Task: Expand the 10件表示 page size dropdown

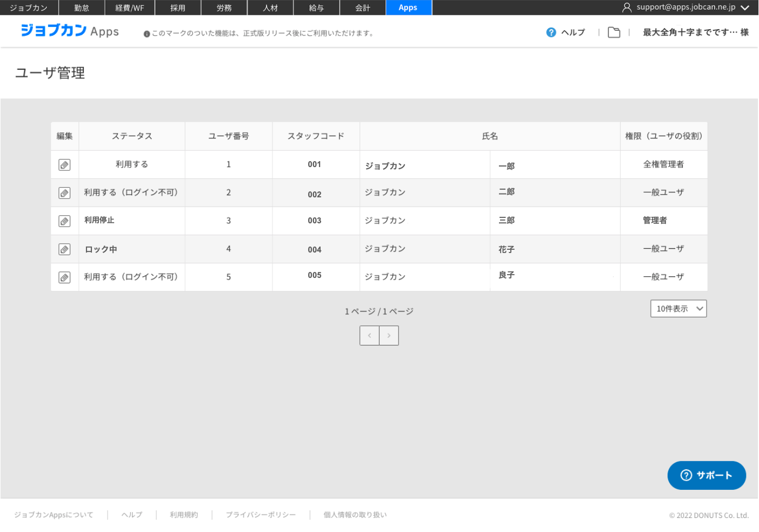Action: 678,309
